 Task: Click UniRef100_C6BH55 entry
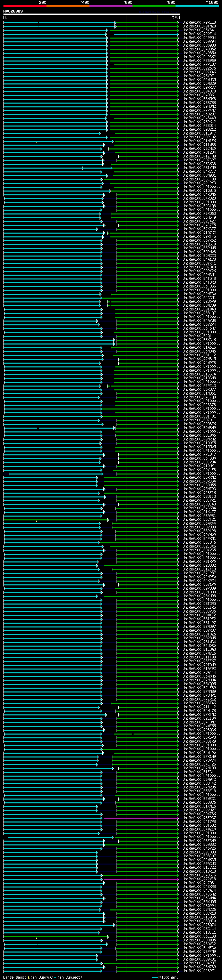[x=199, y=485]
